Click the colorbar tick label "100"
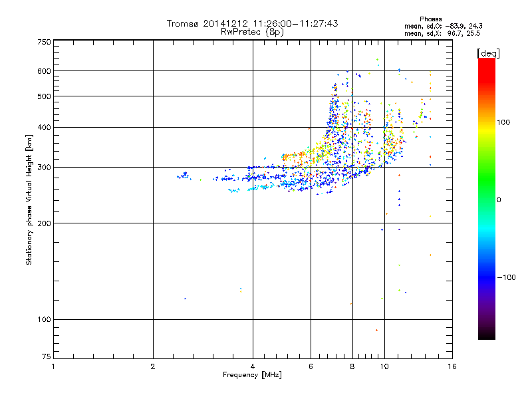This screenshot has width=532, height=399. click(503, 122)
